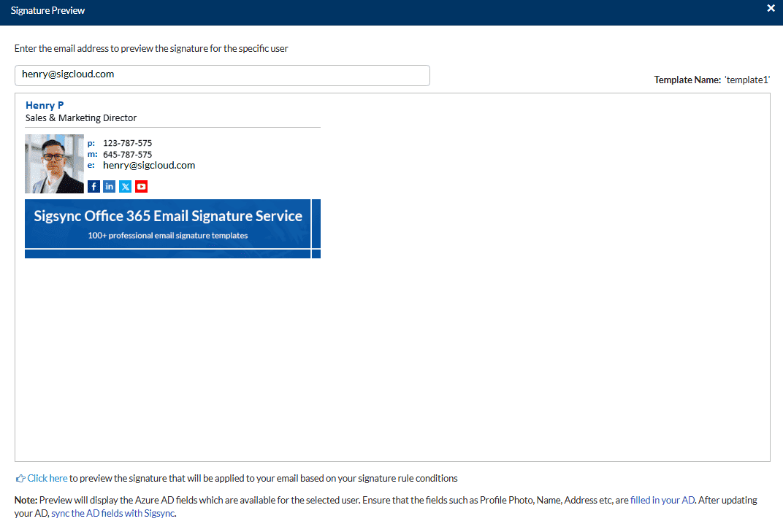The width and height of the screenshot is (783, 532).
Task: Click the pointing hand icon before Click here
Action: pos(20,479)
